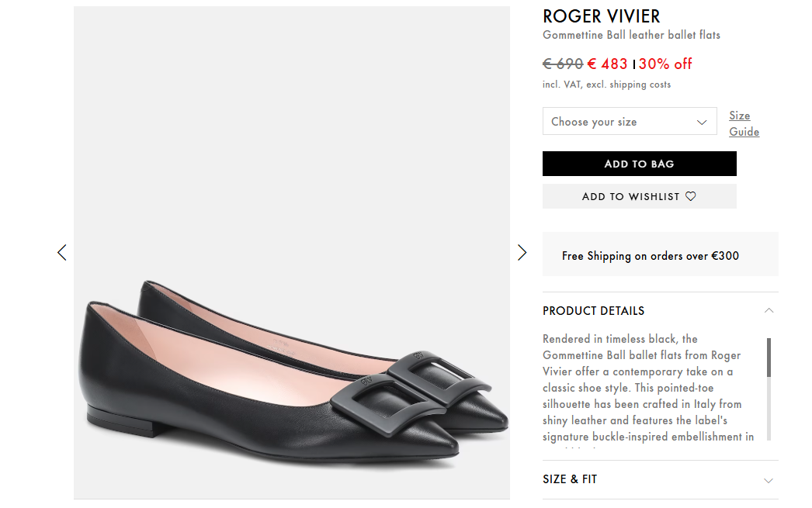Image resolution: width=812 pixels, height=508 pixels.
Task: Click the red € 483 sale price
Action: [607, 64]
